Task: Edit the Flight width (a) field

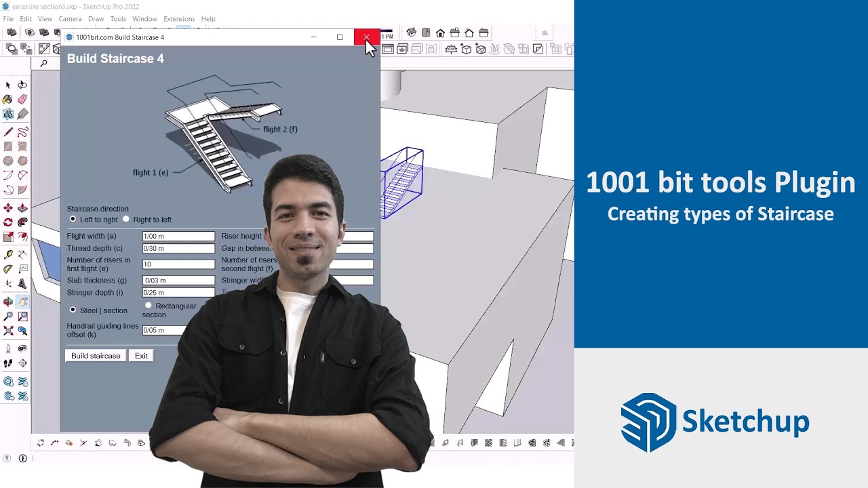Action: point(178,237)
